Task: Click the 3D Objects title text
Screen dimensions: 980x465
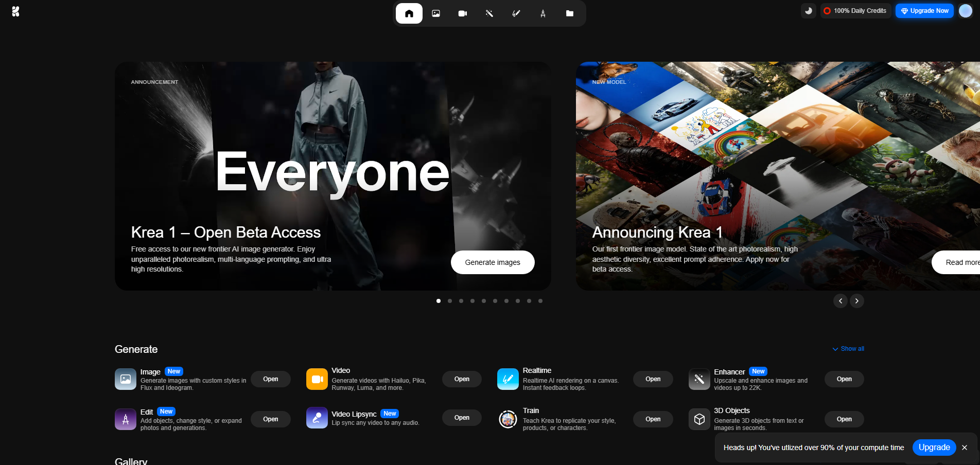Action: 732,410
